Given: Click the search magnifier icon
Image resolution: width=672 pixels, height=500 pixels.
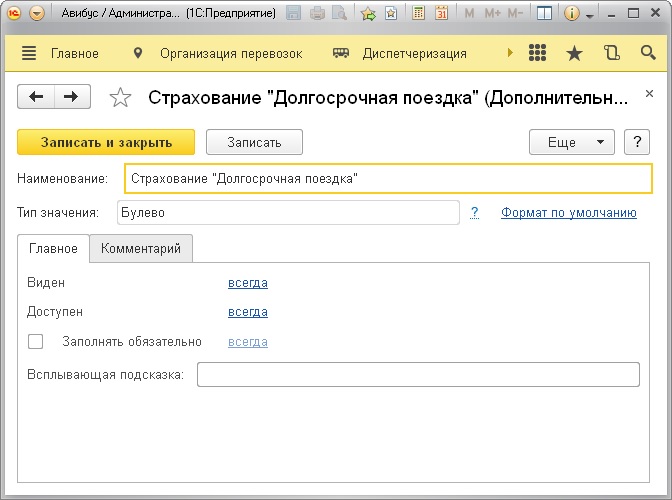Looking at the screenshot, I should 646,53.
